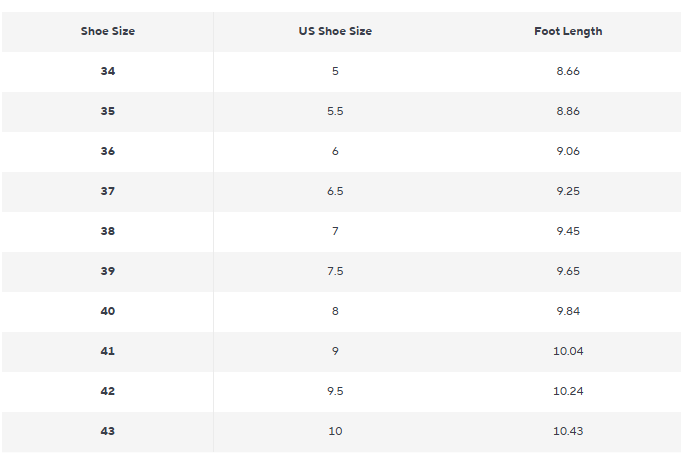The height and width of the screenshot is (453, 689).
Task: Select shoe size 43 cell
Action: point(108,431)
